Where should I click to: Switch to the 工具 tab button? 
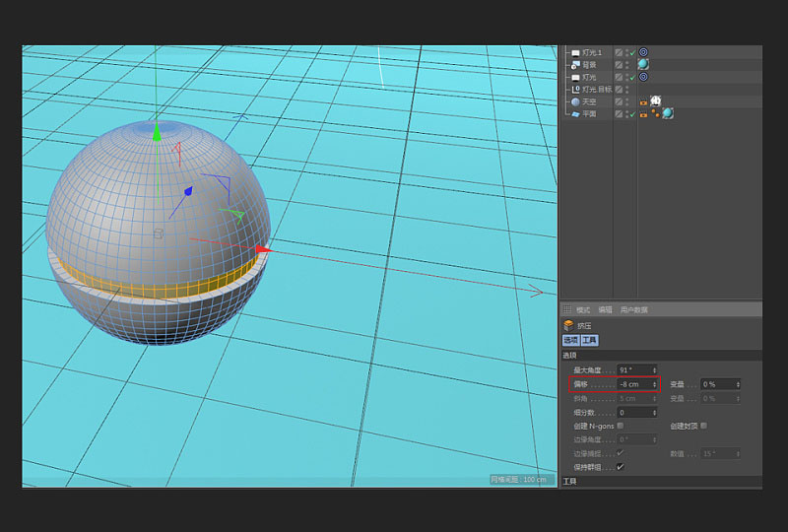pos(589,340)
